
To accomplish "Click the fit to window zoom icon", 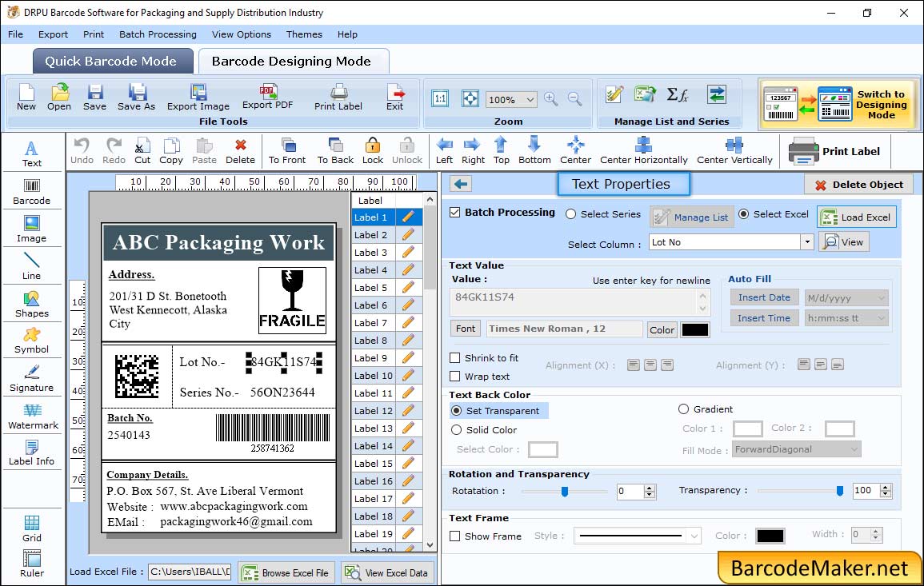I will [470, 98].
